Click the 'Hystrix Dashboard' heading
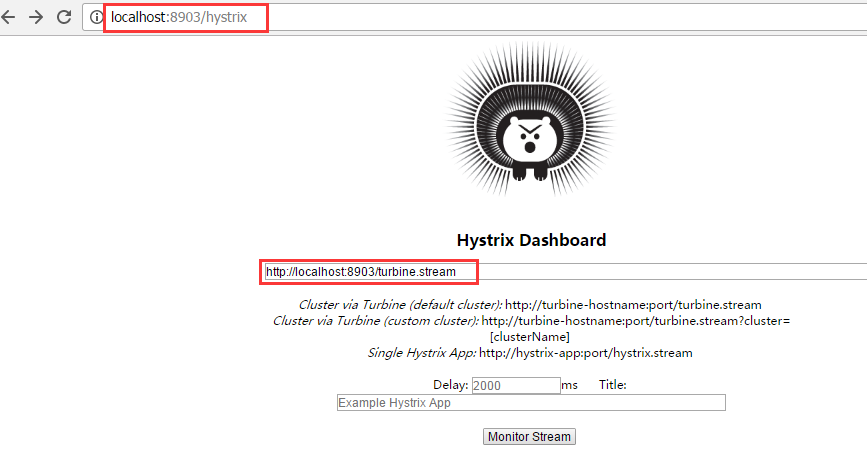Viewport: 867px width, 458px height. (531, 240)
